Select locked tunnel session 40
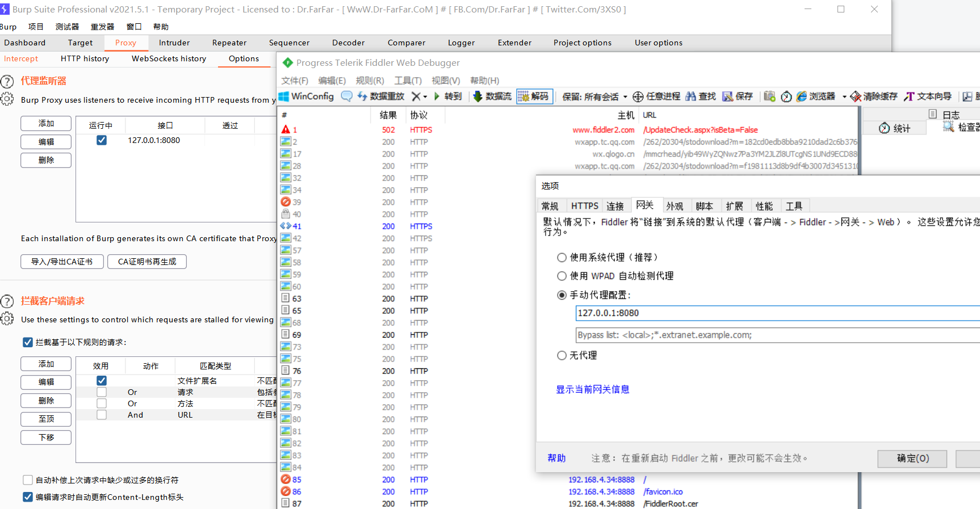Viewport: 980px width, 509px height. coord(568,214)
